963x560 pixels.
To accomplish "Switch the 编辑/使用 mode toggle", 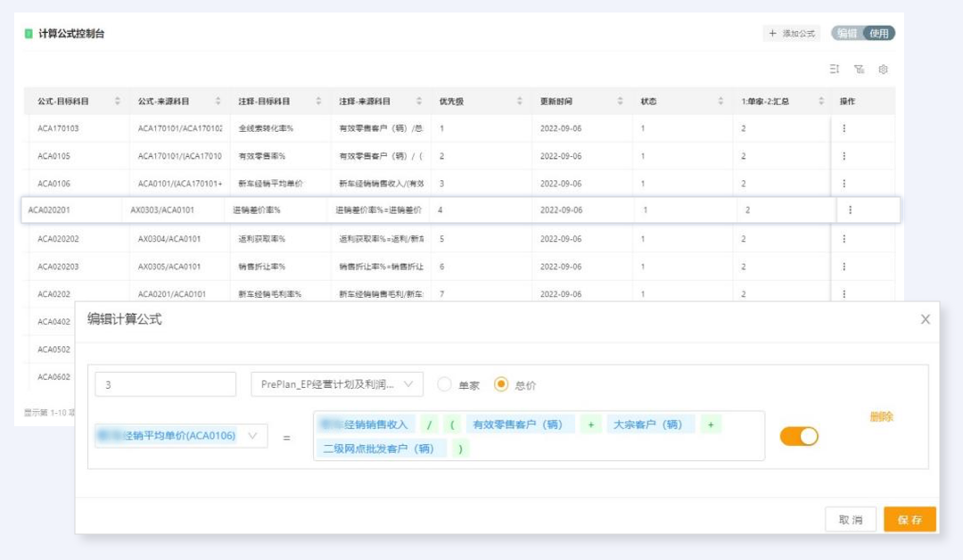I will pyautogui.click(x=863, y=33).
